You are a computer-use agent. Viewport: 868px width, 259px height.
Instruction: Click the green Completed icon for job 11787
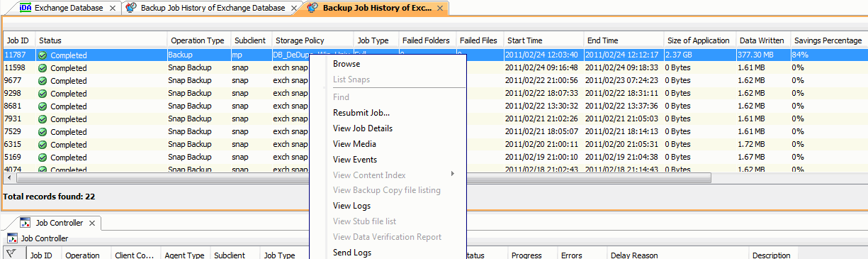pos(43,55)
